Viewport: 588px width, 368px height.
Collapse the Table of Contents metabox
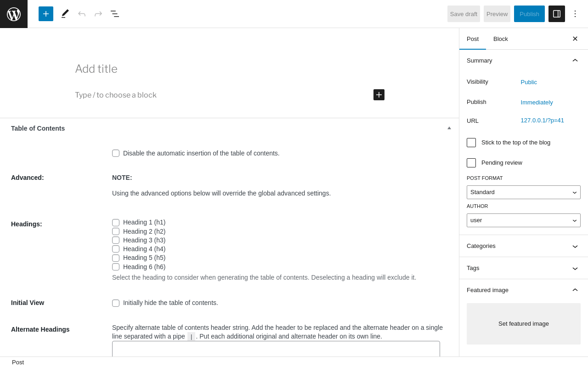pos(449,128)
